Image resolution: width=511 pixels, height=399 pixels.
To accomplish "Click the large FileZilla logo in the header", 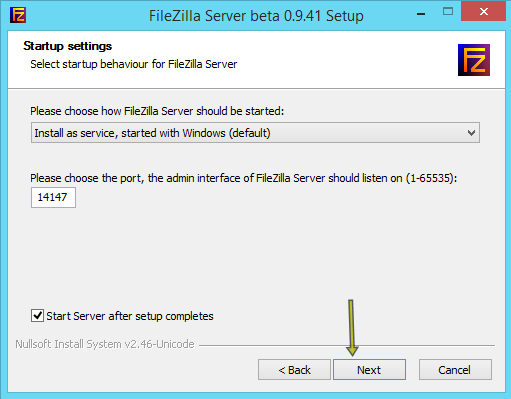I will pos(474,60).
